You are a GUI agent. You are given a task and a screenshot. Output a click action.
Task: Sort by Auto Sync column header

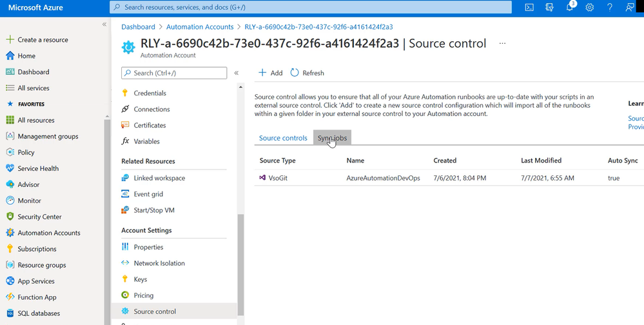623,160
